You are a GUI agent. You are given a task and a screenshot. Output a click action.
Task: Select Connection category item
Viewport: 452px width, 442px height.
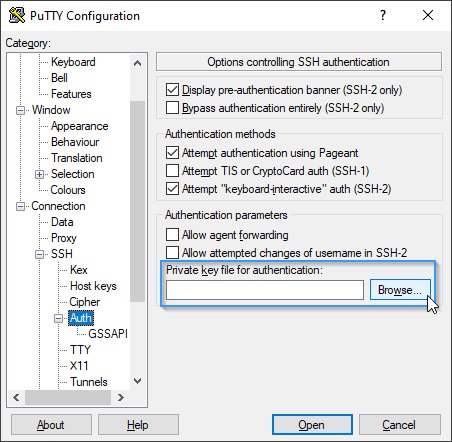[x=58, y=206]
